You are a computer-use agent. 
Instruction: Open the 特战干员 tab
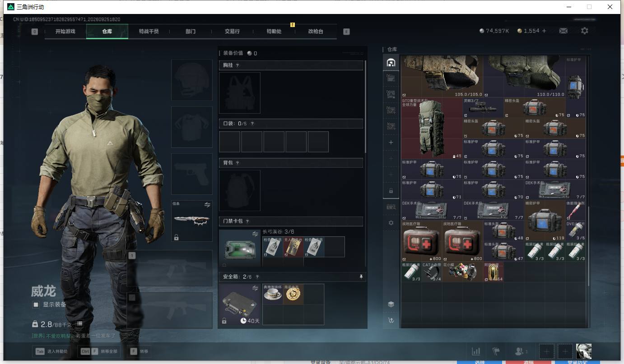[x=149, y=32]
